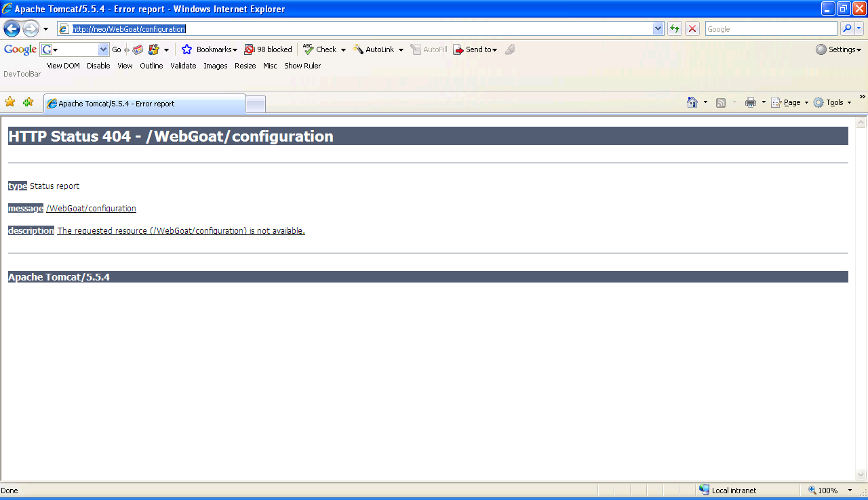This screenshot has height=500, width=868.
Task: Open the Tools menu in command bar
Action: tap(832, 102)
